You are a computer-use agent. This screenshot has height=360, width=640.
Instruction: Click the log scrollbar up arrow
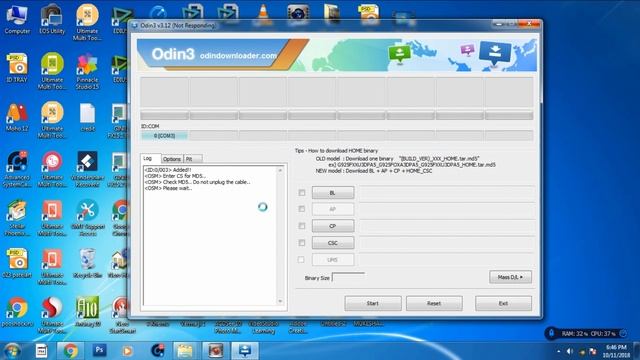point(280,170)
